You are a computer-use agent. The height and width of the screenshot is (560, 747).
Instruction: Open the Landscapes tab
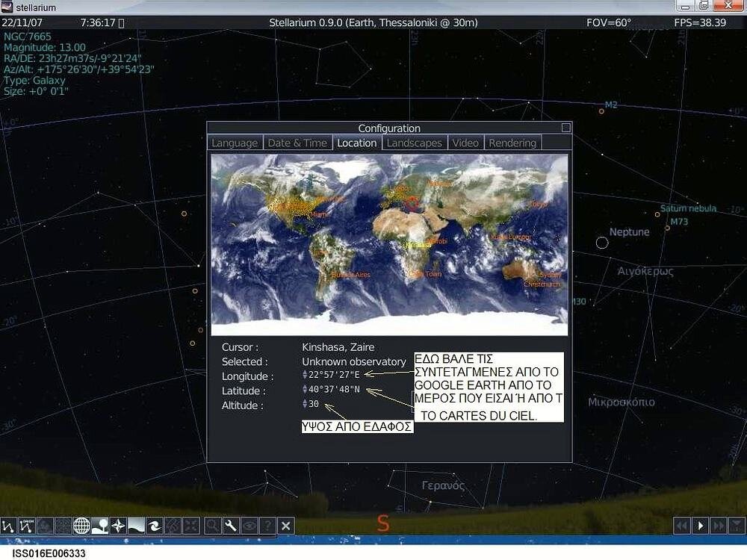415,143
